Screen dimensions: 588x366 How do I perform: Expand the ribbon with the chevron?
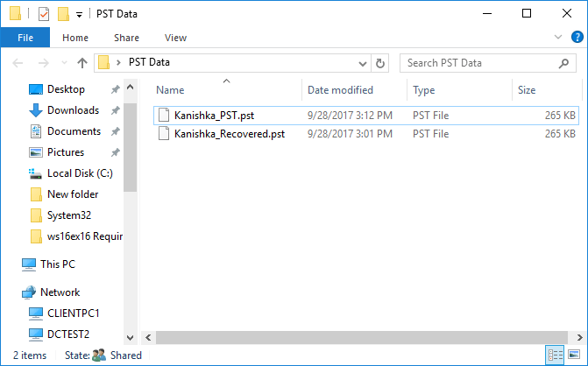pos(558,37)
